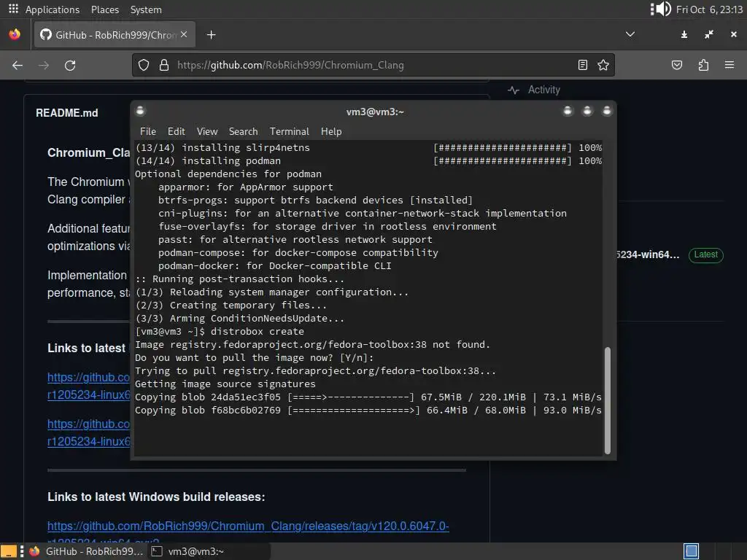The height and width of the screenshot is (560, 747).
Task: Go forward to next page
Action: (x=44, y=65)
